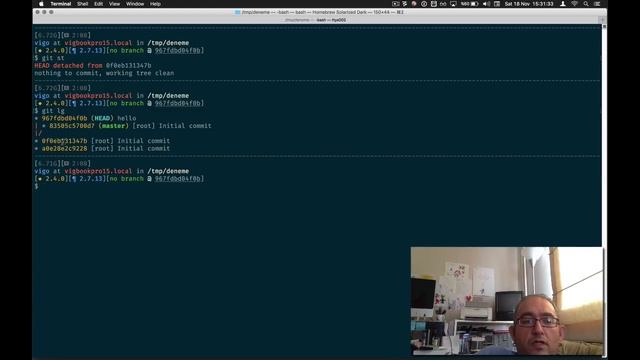Click the red circular menu bar icon

pyautogui.click(x=414, y=4)
